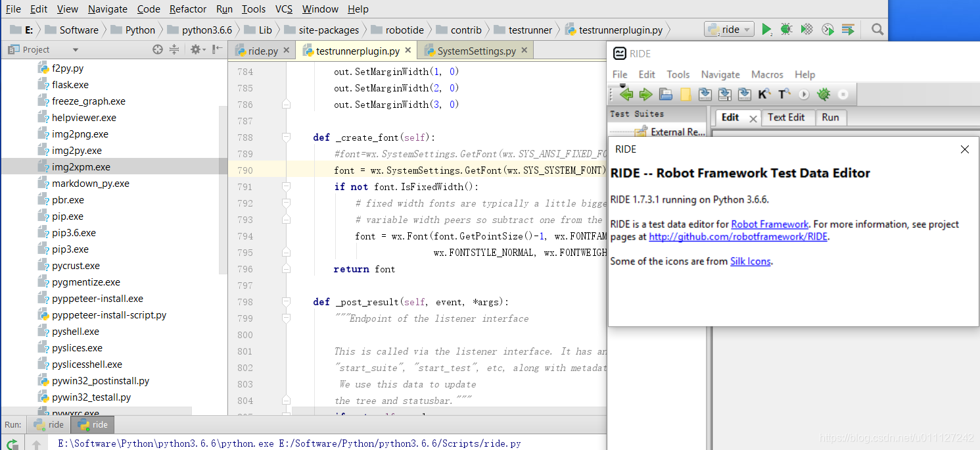Open PyCharm Search Everywhere magnifier
The height and width of the screenshot is (450, 980).
(877, 29)
